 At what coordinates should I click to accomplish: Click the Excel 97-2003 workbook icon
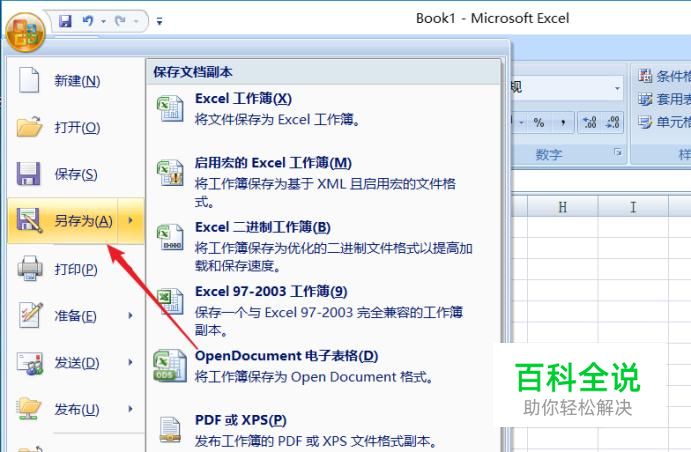point(170,301)
